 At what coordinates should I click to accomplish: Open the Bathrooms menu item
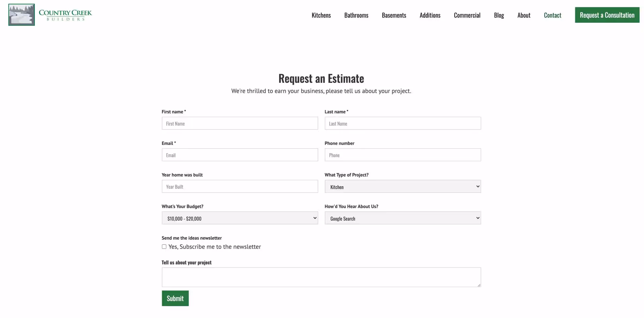[356, 15]
